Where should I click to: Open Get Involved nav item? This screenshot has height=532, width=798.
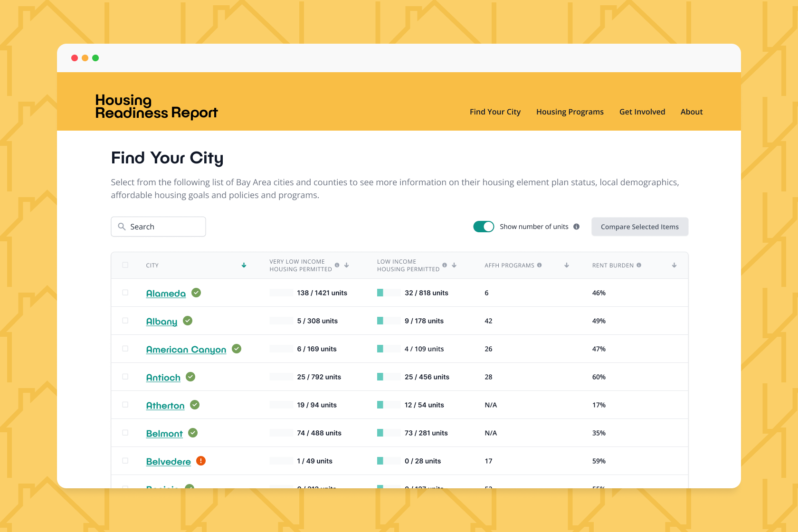(x=642, y=112)
